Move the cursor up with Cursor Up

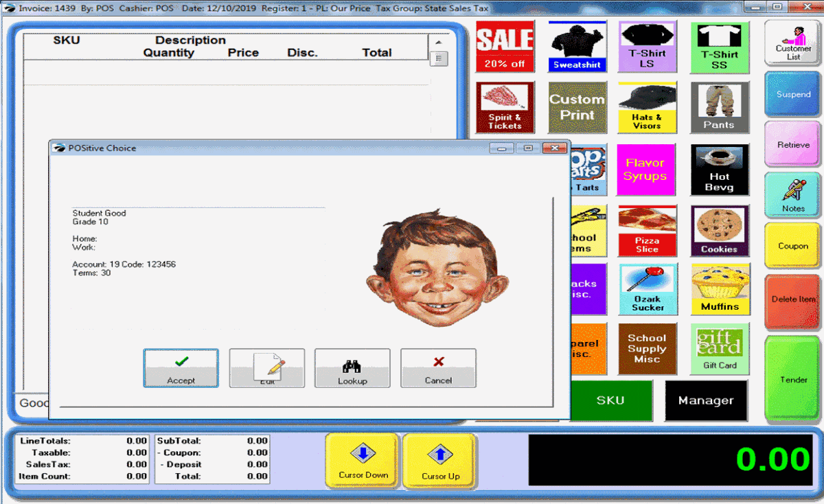pyautogui.click(x=439, y=460)
